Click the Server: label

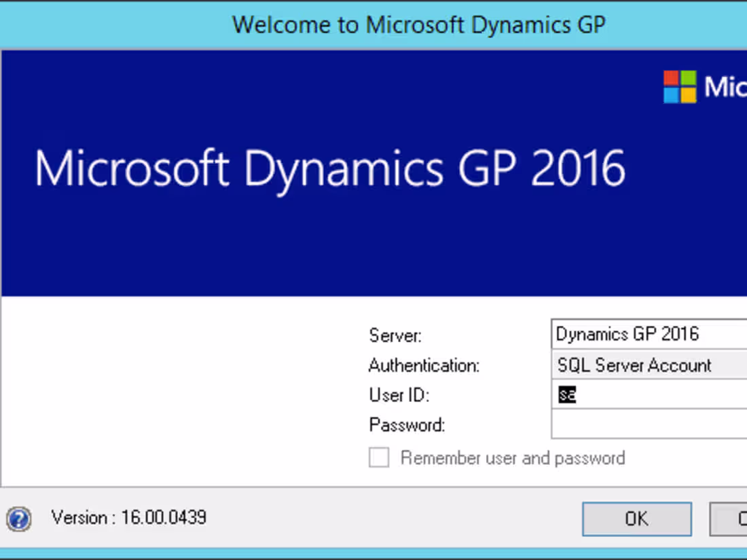click(395, 336)
